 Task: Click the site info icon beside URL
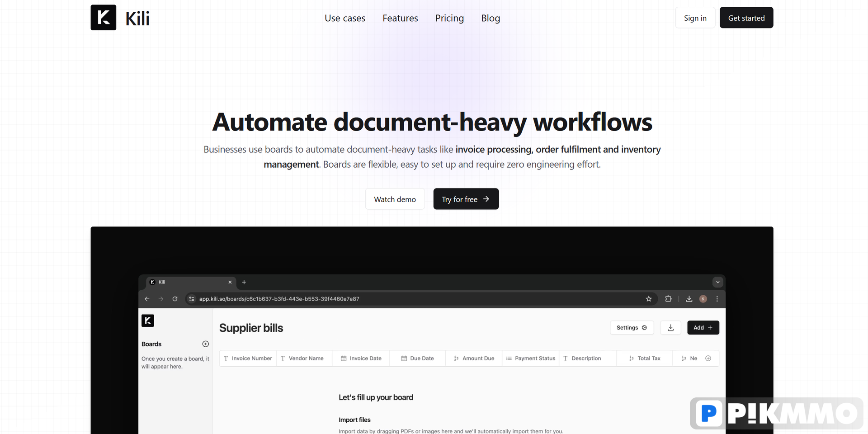tap(191, 299)
